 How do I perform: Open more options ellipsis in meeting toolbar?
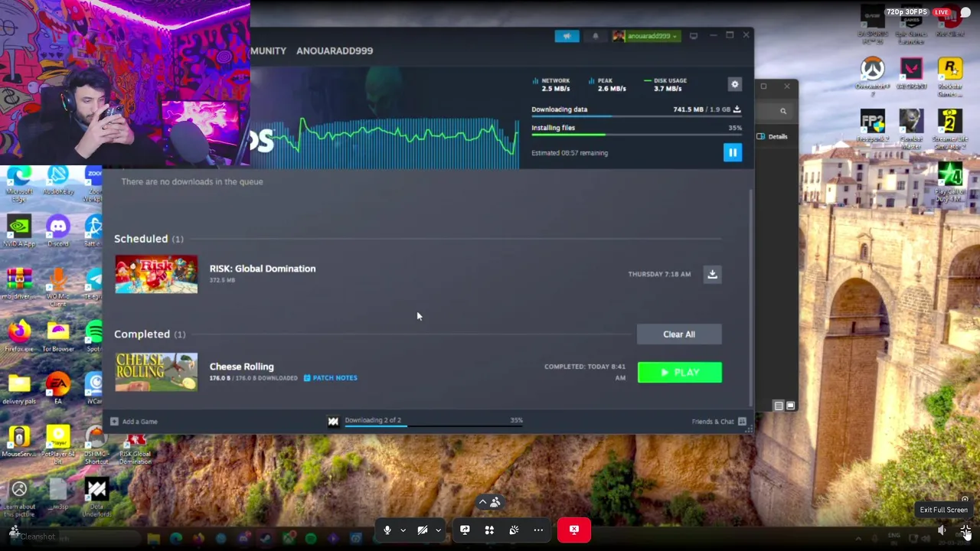pos(538,530)
